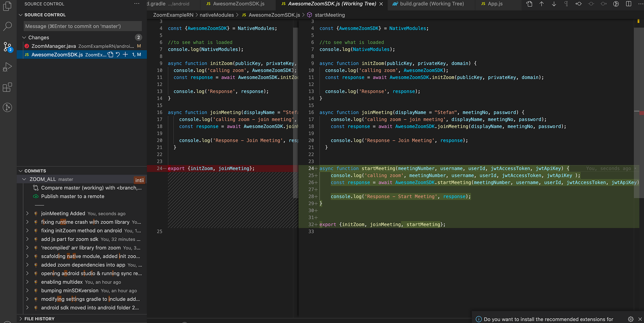The image size is (644, 323).
Task: Stage changes for AwesomeZoomSDK.js
Action: (125, 55)
